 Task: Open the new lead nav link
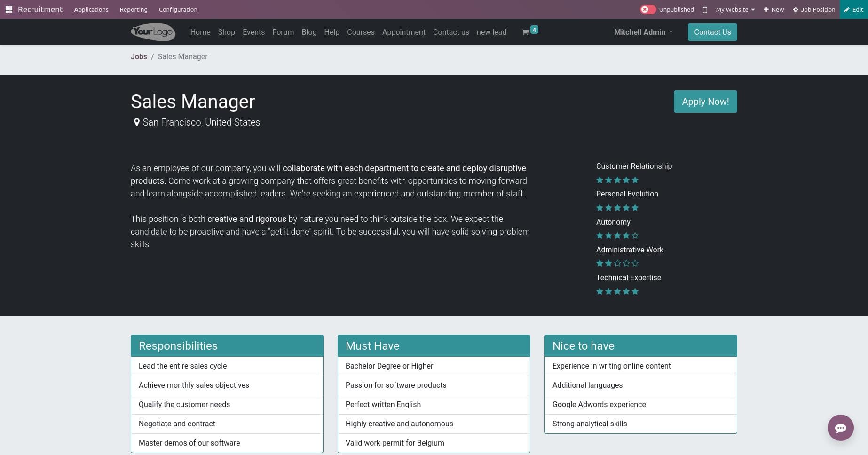[x=491, y=32]
